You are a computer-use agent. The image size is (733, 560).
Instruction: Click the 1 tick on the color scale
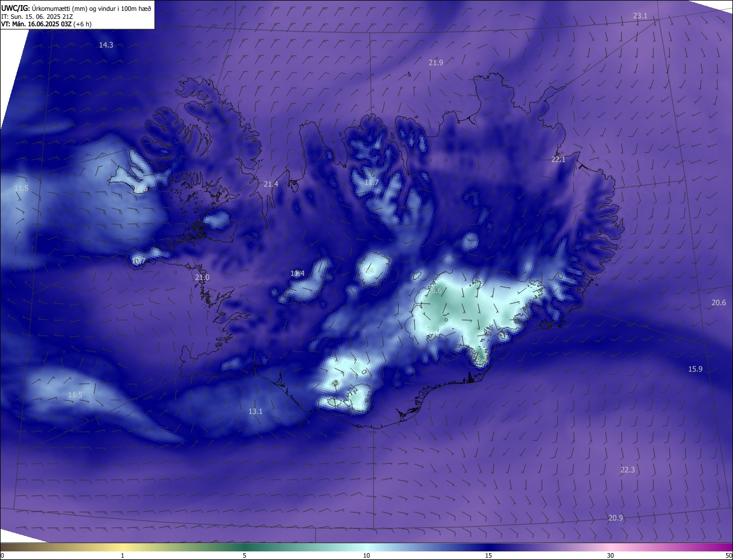(x=123, y=555)
